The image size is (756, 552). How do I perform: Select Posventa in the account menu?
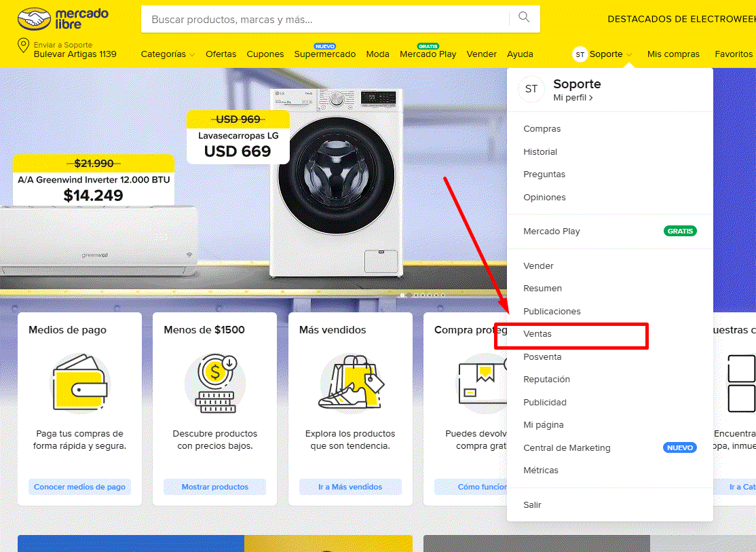pos(542,357)
